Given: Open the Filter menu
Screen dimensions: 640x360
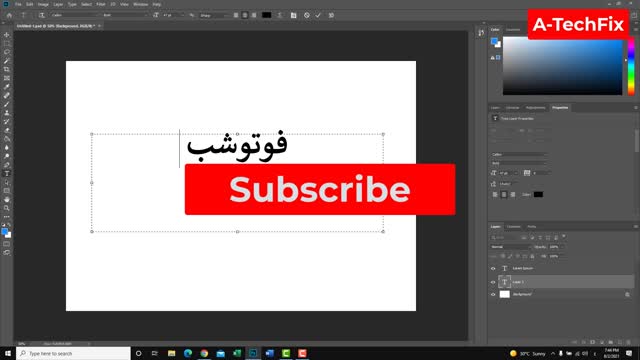Looking at the screenshot, I should (100, 4).
